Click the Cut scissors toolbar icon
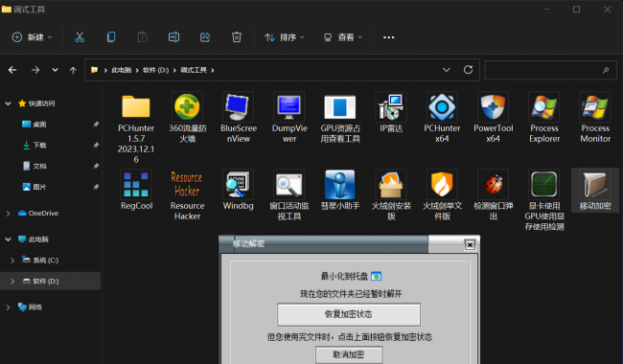 (x=80, y=37)
